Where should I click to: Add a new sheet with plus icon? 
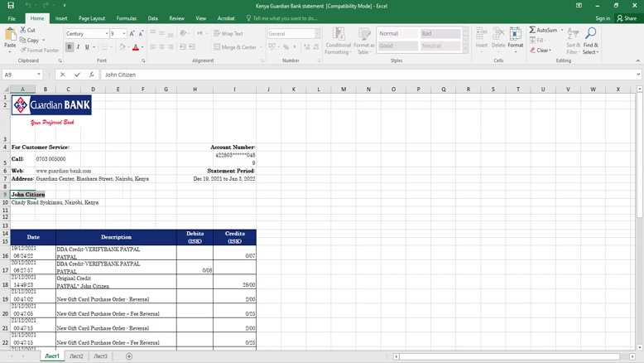coord(129,356)
